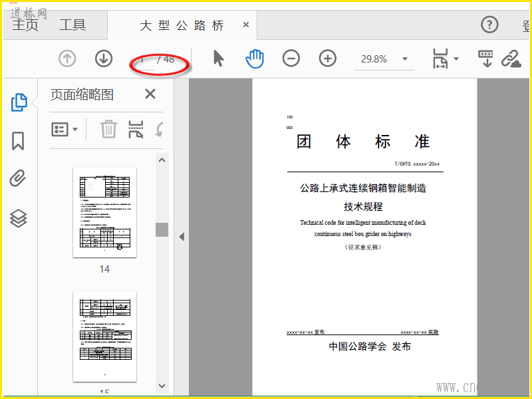Click the rotate page icon in thumbnail panel
The height and width of the screenshot is (399, 532).
[x=159, y=129]
